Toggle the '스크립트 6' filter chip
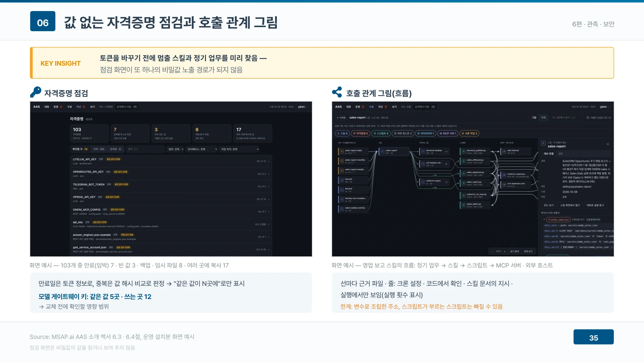This screenshot has height=362, width=644. point(381,133)
